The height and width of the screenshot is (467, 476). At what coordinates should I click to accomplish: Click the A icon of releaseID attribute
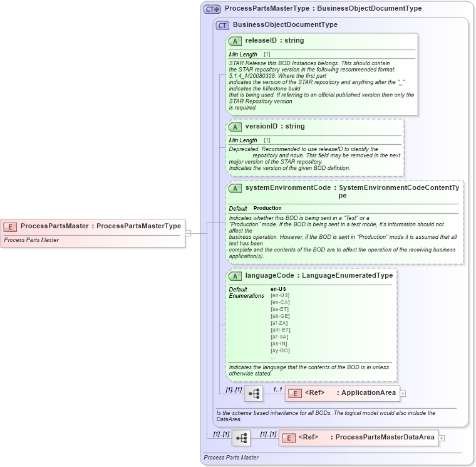point(235,41)
